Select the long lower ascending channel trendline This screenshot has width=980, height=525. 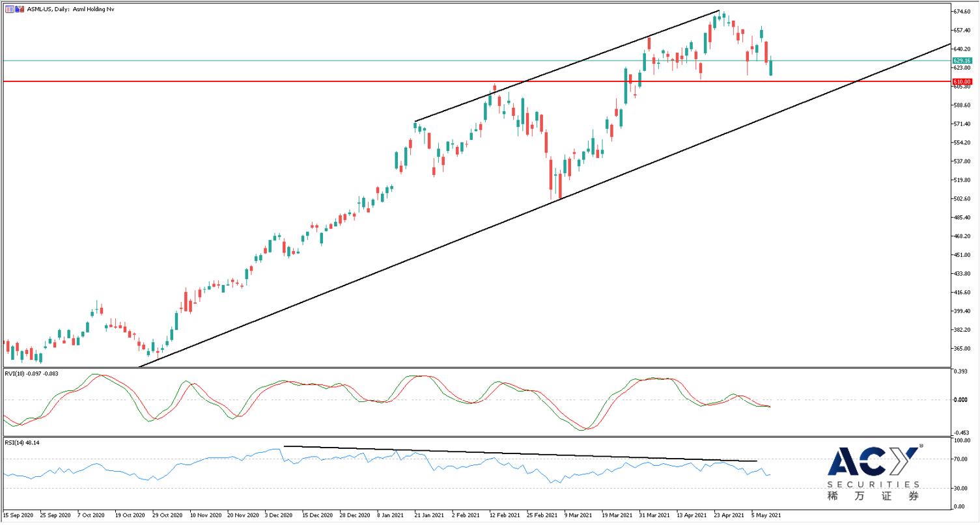(545, 205)
